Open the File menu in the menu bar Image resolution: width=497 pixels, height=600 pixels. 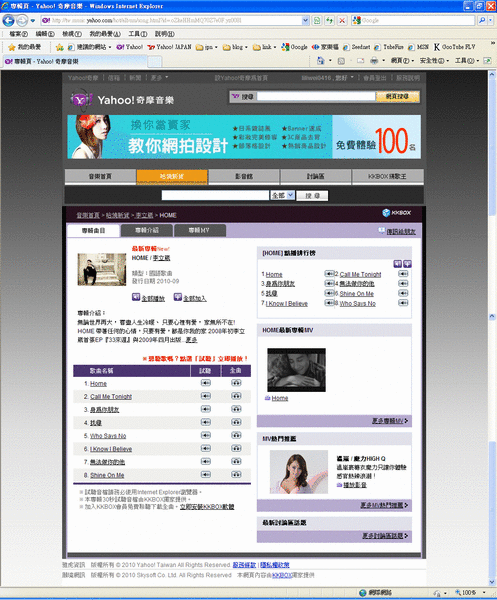[x=18, y=34]
